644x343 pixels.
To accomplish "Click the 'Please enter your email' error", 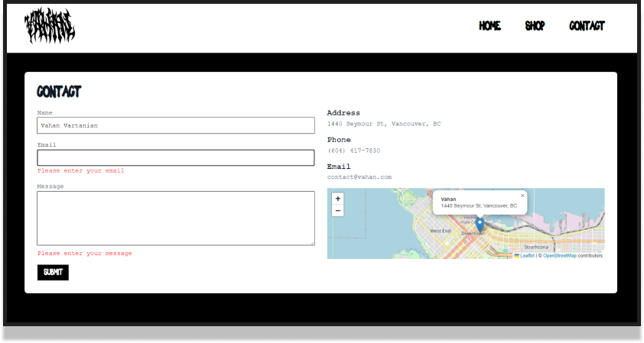I will point(81,170).
